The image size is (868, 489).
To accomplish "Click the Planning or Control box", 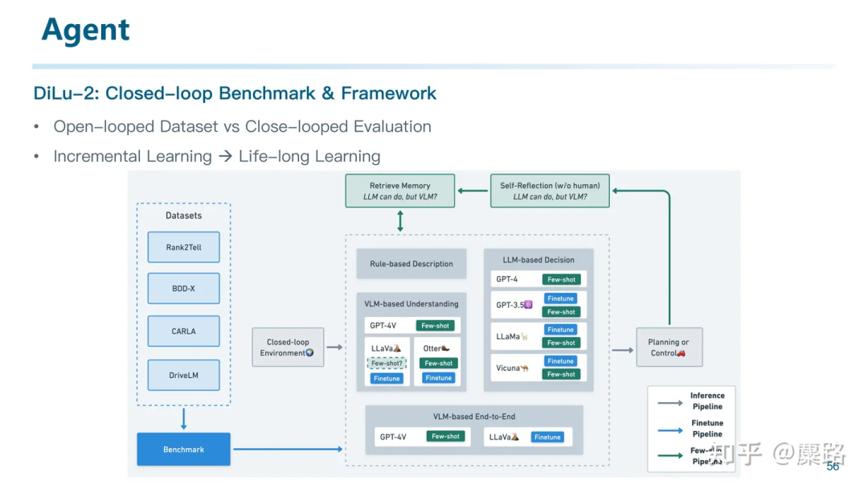I will [669, 347].
